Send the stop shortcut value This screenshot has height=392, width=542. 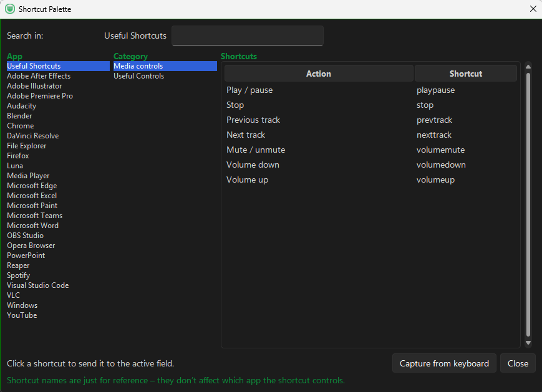(425, 105)
